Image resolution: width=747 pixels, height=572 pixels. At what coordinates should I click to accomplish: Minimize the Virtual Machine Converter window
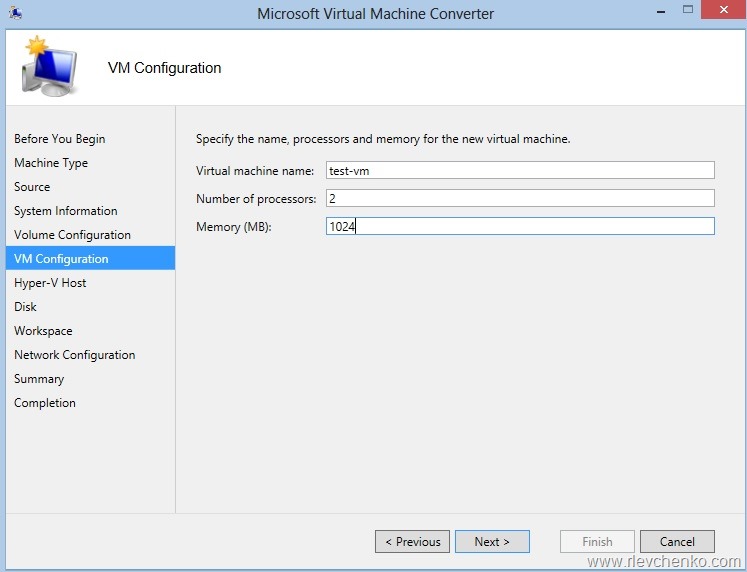(x=659, y=10)
